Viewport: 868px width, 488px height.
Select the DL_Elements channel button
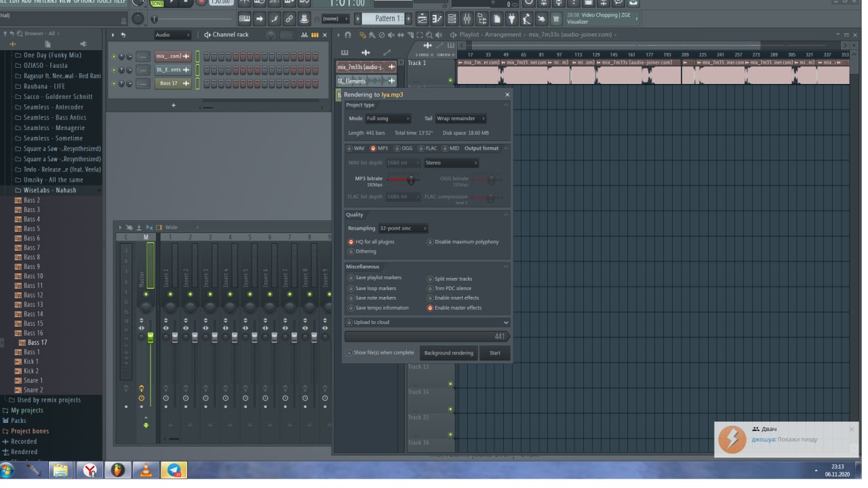(173, 70)
